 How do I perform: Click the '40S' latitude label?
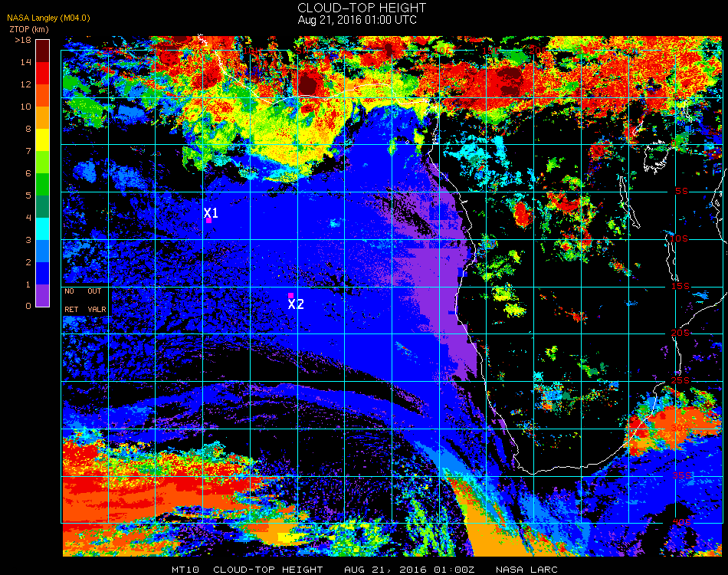click(x=681, y=523)
